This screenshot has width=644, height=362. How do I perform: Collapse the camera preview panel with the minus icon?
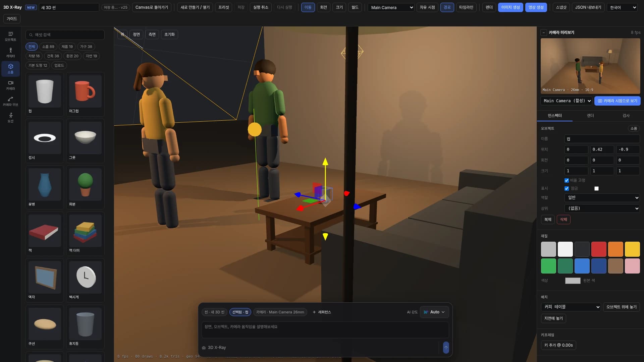(x=543, y=33)
